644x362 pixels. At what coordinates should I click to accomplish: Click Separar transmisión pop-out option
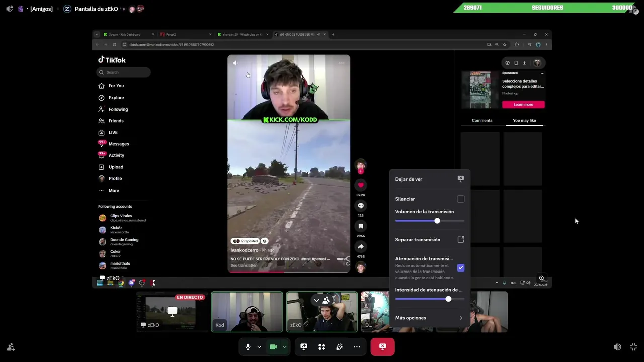pyautogui.click(x=430, y=240)
